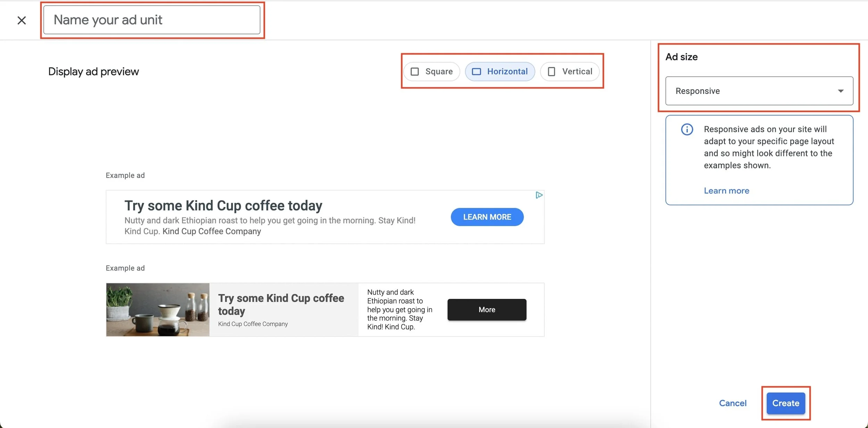Click the X close icon
The height and width of the screenshot is (428, 868).
pyautogui.click(x=22, y=20)
